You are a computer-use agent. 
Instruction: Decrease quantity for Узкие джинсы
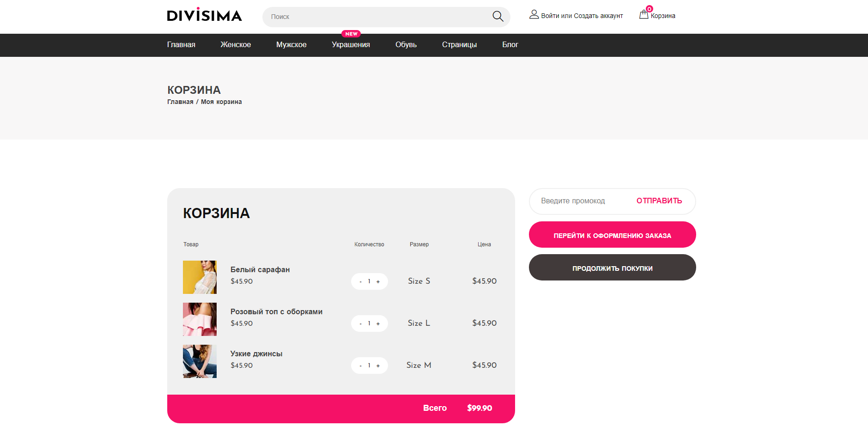click(360, 366)
